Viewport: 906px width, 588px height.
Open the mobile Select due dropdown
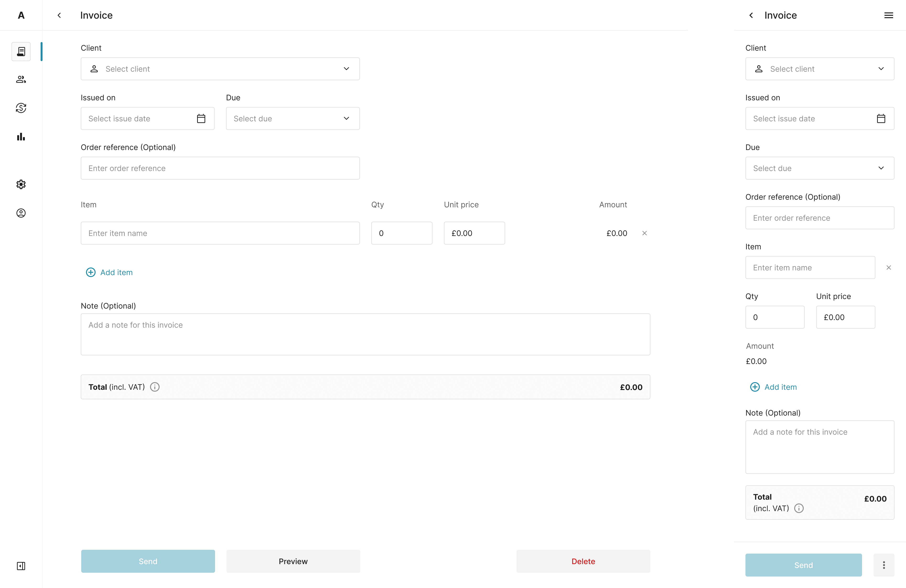coord(819,168)
